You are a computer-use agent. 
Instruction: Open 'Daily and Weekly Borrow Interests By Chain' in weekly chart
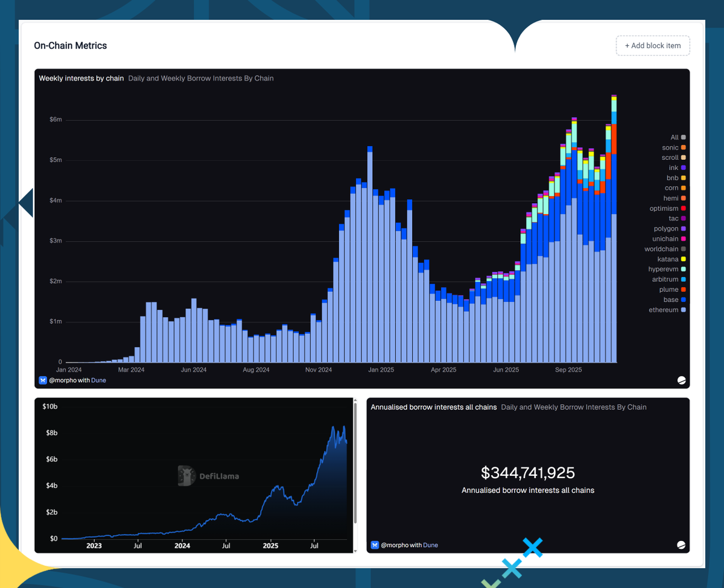(x=201, y=78)
